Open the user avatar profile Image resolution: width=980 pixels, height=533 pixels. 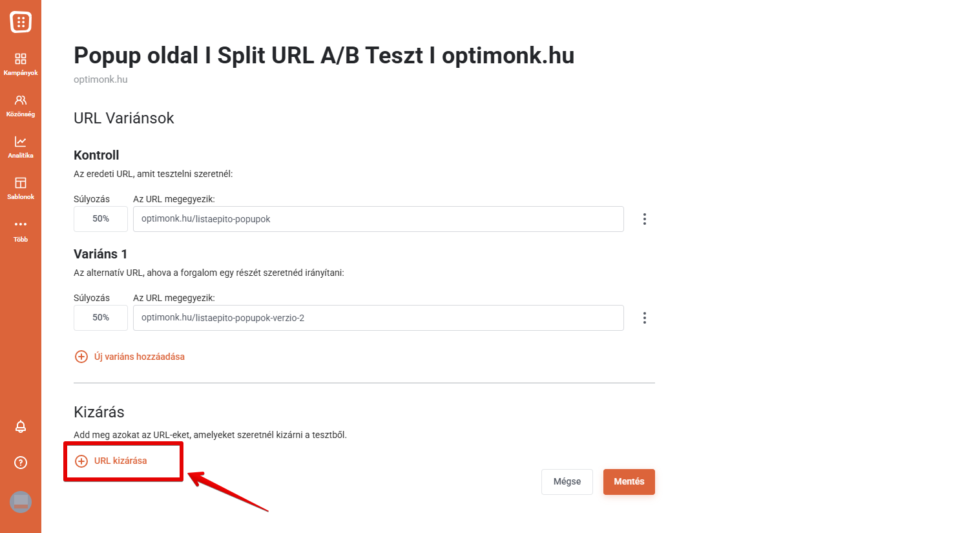[x=21, y=502]
